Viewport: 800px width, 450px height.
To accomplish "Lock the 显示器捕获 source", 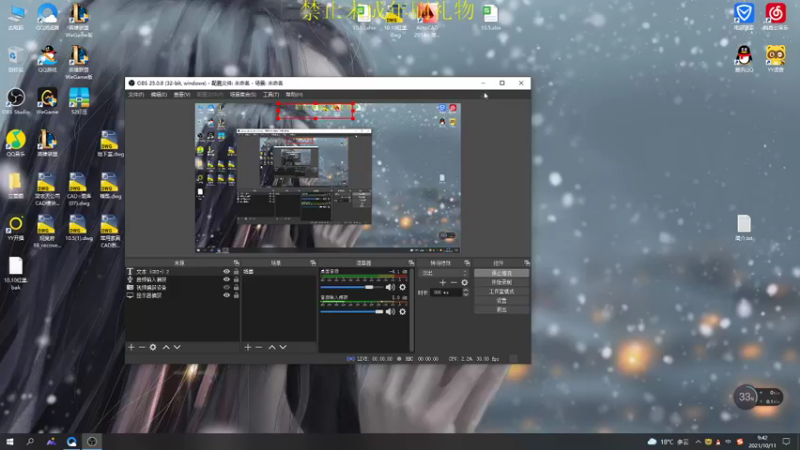I will 236,295.
